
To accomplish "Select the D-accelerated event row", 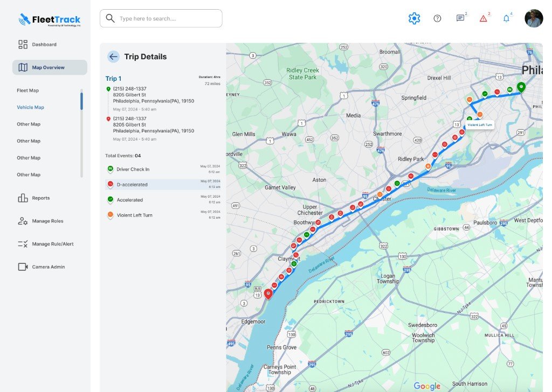I will [163, 185].
